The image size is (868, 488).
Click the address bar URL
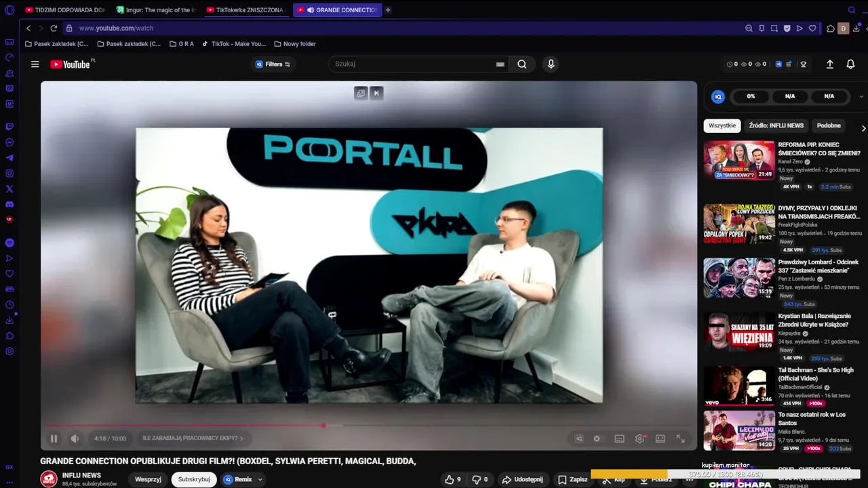click(116, 28)
